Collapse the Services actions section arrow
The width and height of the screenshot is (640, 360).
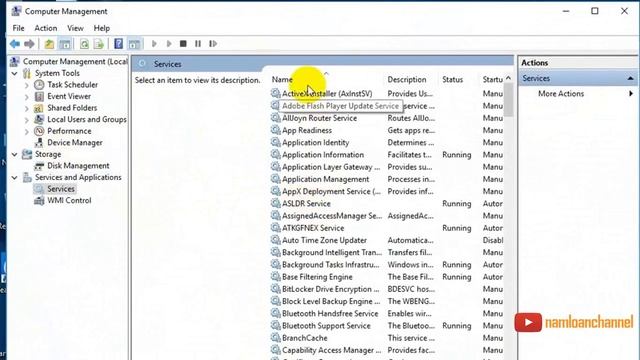631,78
